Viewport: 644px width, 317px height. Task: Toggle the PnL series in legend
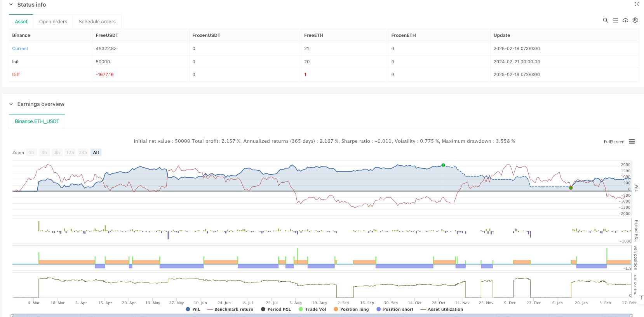coord(193,309)
